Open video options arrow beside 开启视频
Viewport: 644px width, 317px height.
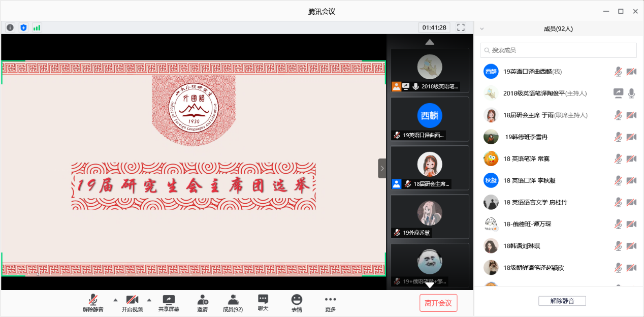click(x=149, y=299)
